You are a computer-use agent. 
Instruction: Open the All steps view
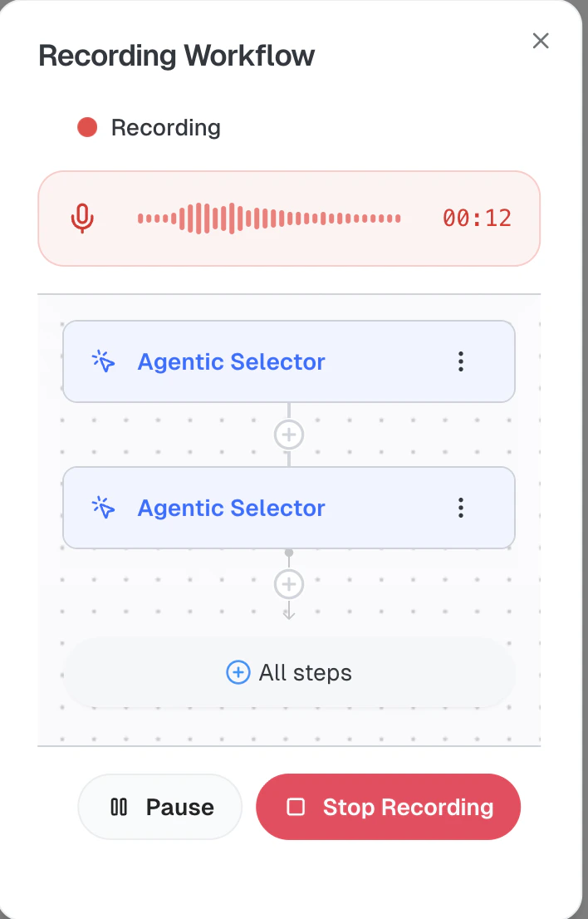289,672
